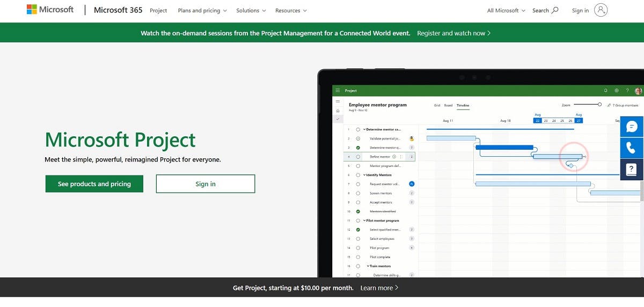Open search via the magnifier icon
The height and width of the screenshot is (307, 644).
(555, 10)
